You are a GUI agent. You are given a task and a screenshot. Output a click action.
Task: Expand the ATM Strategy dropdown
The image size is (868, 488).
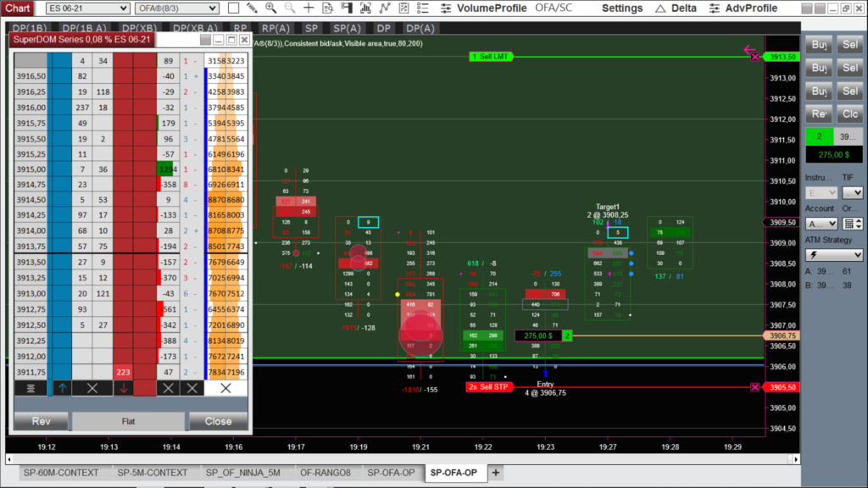[834, 255]
